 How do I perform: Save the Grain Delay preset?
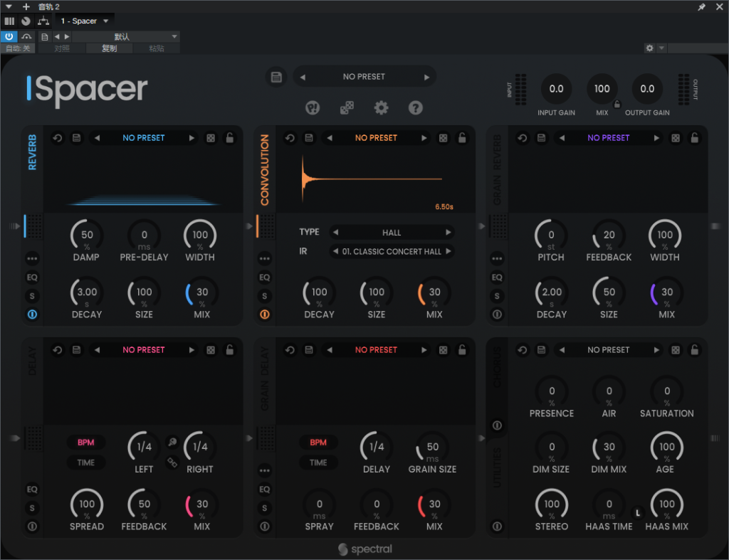[309, 350]
